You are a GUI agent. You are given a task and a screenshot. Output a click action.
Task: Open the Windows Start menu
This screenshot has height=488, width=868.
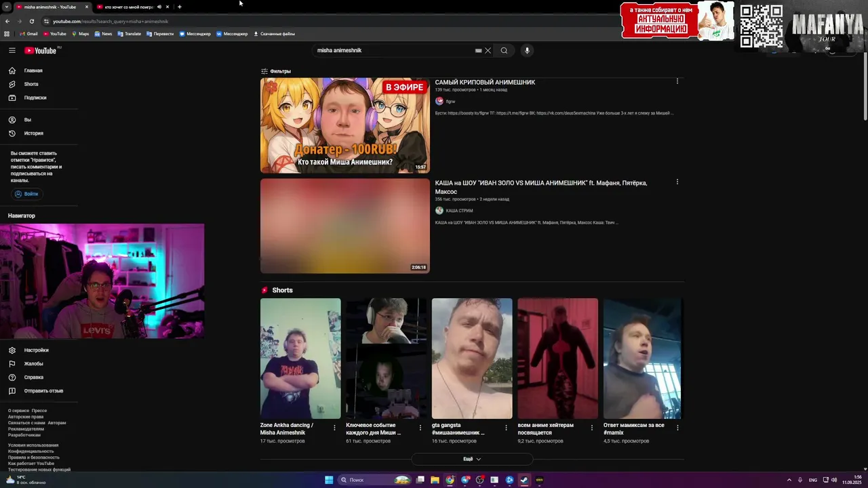point(329,480)
